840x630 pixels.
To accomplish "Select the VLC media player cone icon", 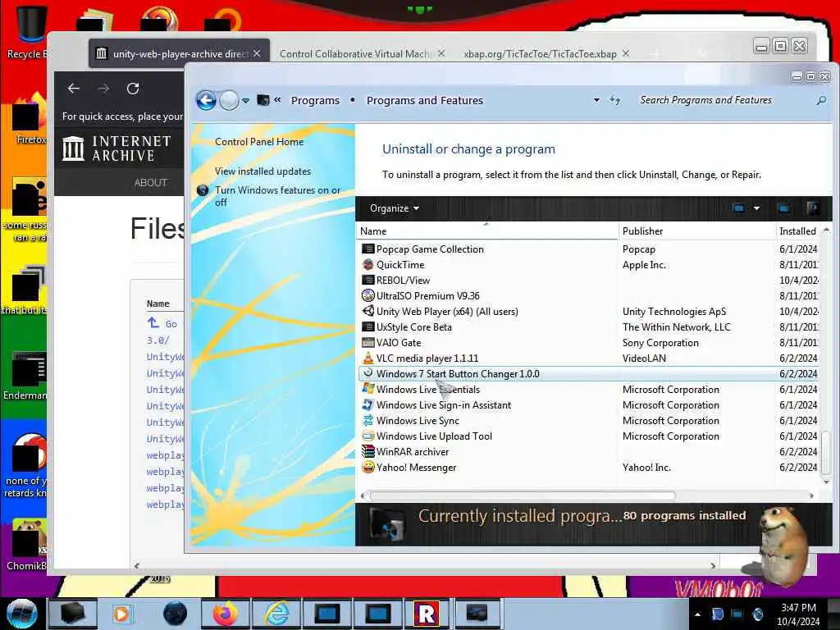I will pos(367,358).
